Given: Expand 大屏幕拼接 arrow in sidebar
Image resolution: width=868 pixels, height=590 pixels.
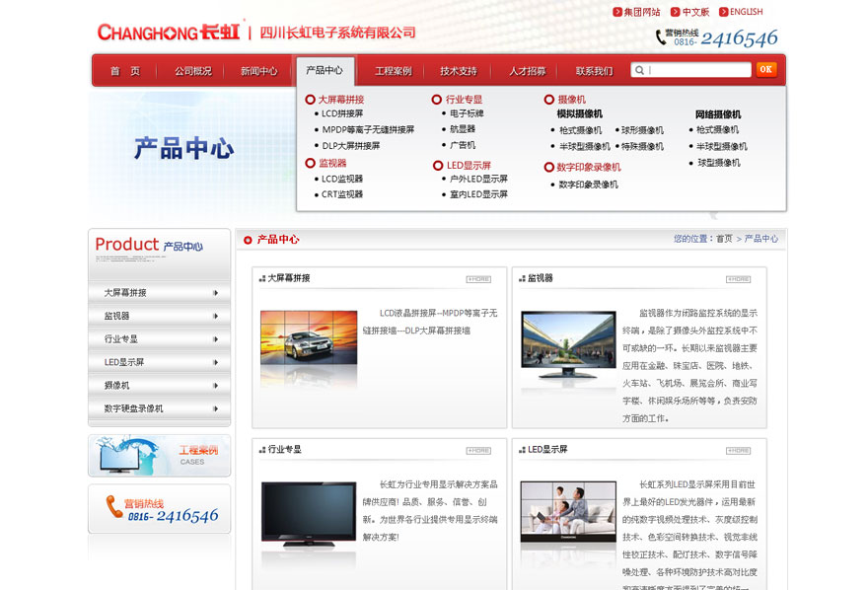Looking at the screenshot, I should [216, 293].
